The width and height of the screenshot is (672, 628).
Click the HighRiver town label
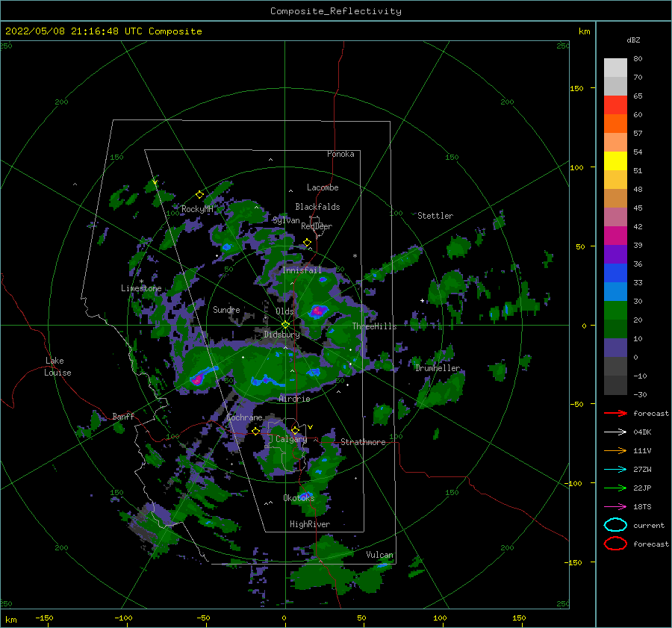click(310, 524)
